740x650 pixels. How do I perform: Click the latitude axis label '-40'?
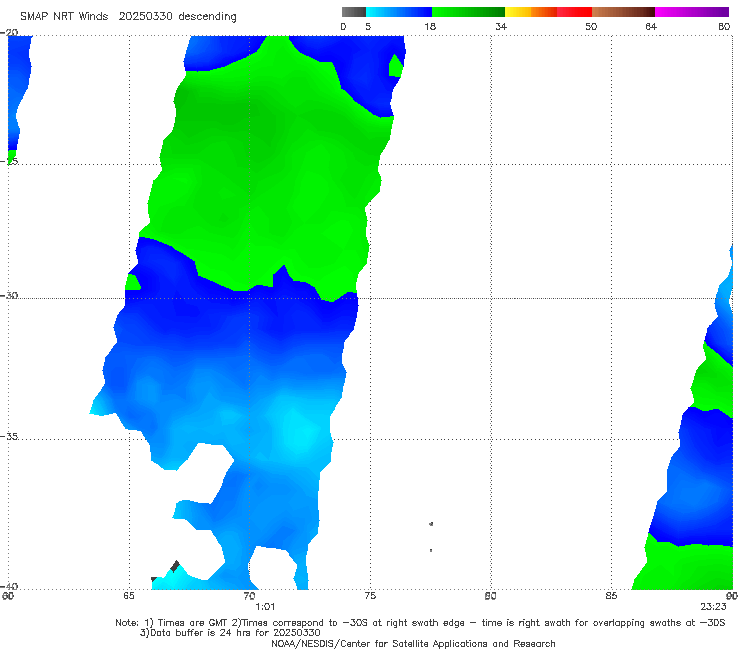click(x=9, y=586)
